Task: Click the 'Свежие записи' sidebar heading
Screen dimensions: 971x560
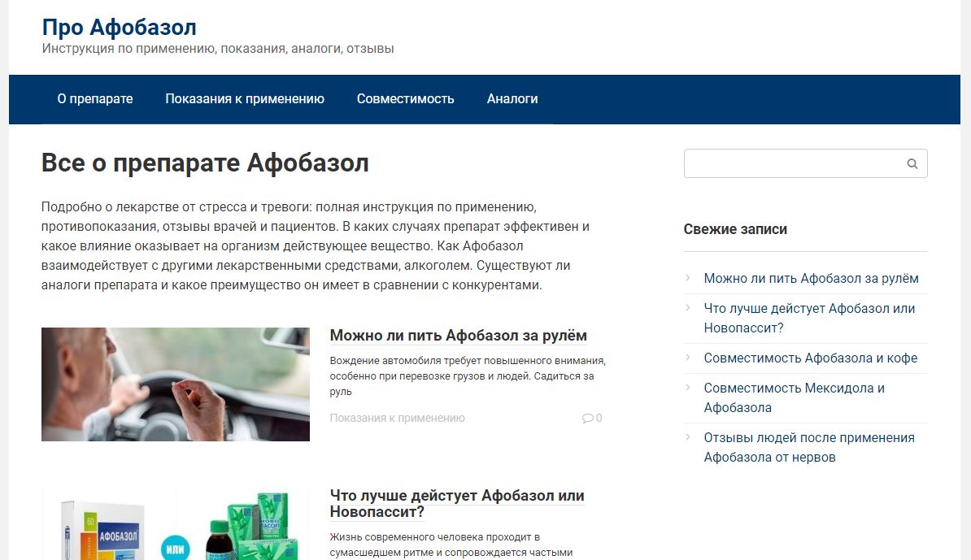Action: coord(735,229)
